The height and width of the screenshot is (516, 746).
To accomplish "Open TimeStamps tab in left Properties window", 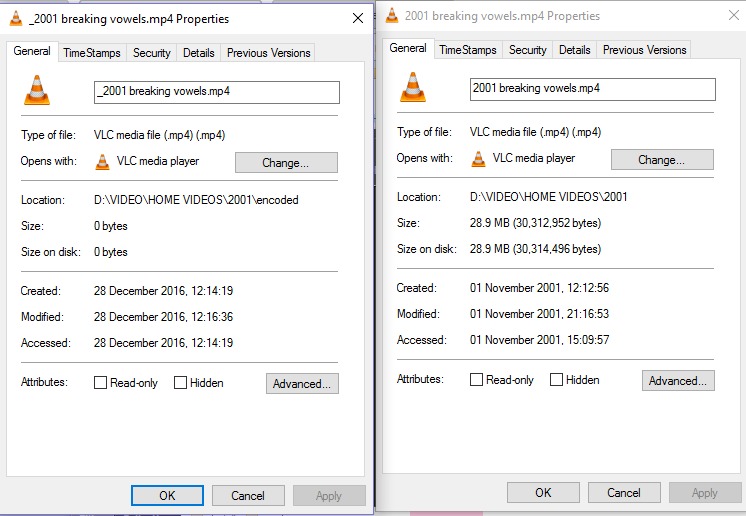I will tap(91, 53).
